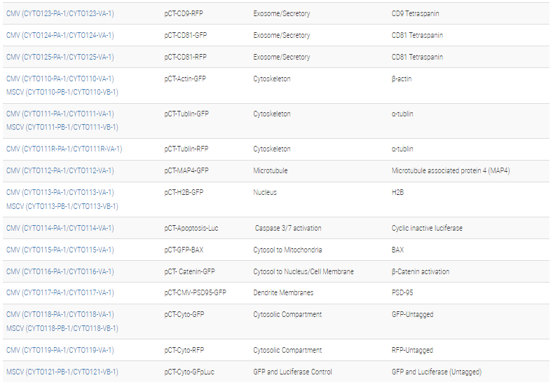
Task: Click CMV CYTO0111-PA-1 Tublin-GFP link
Action: coord(60,114)
